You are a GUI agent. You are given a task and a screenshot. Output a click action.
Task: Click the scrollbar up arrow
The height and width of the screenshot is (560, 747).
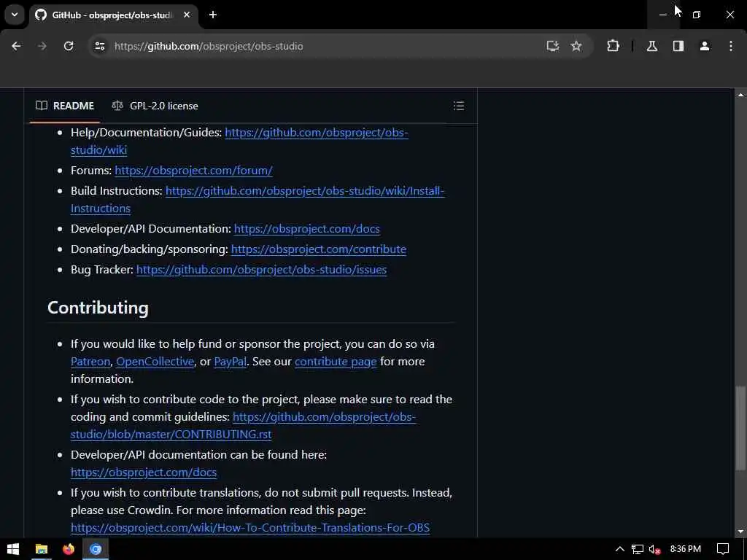[740, 95]
